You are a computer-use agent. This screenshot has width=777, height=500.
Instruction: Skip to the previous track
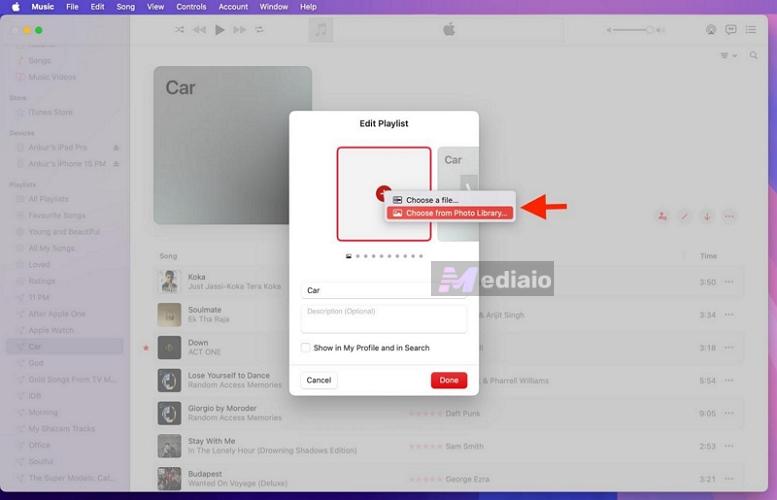(x=199, y=30)
